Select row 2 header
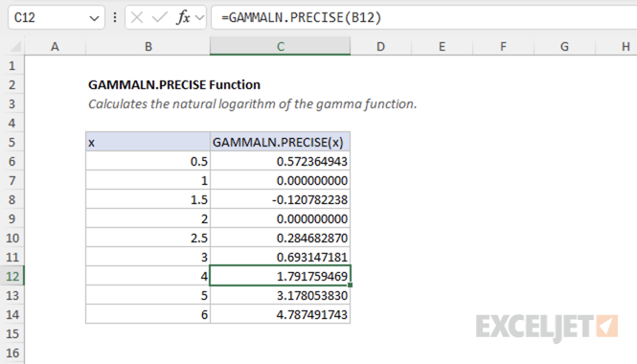The width and height of the screenshot is (637, 364). coord(12,84)
